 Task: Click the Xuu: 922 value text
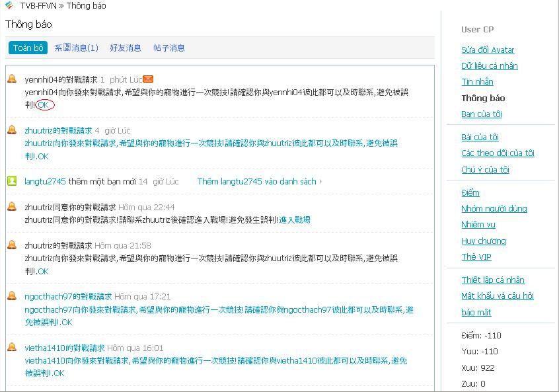(x=478, y=368)
